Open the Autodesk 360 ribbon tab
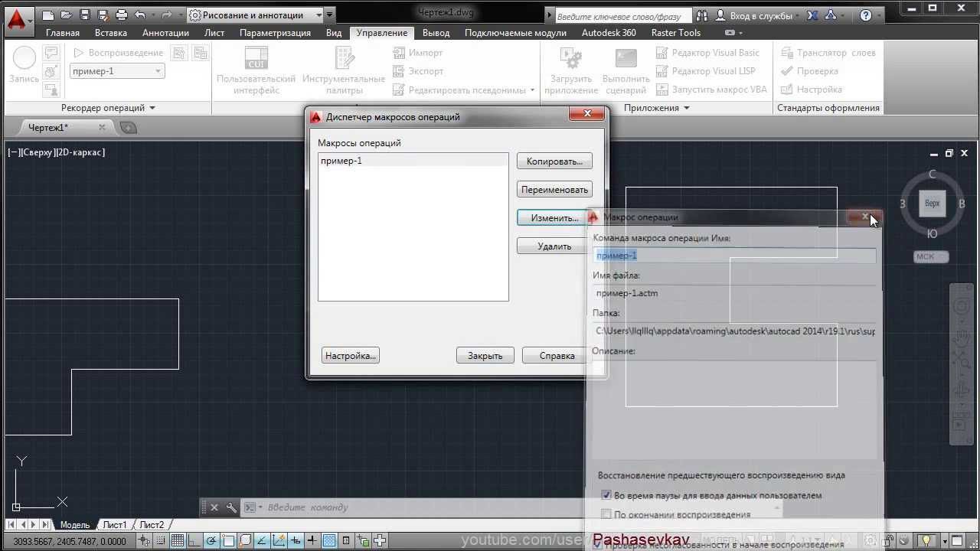The height and width of the screenshot is (551, 980). (609, 33)
